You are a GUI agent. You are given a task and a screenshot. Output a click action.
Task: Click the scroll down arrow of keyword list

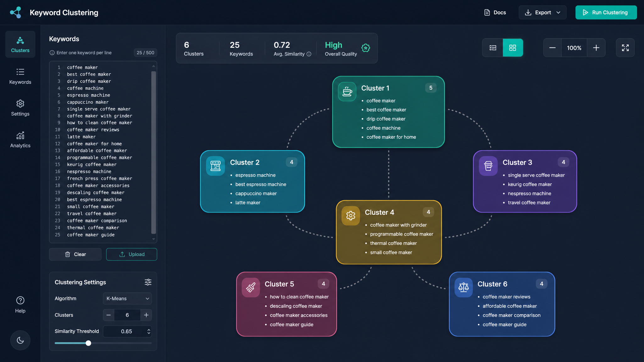(153, 239)
